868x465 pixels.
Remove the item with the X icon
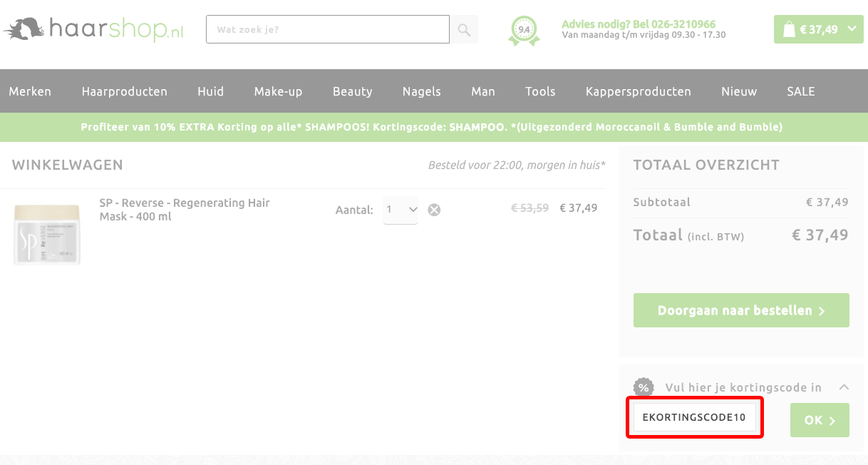(434, 210)
